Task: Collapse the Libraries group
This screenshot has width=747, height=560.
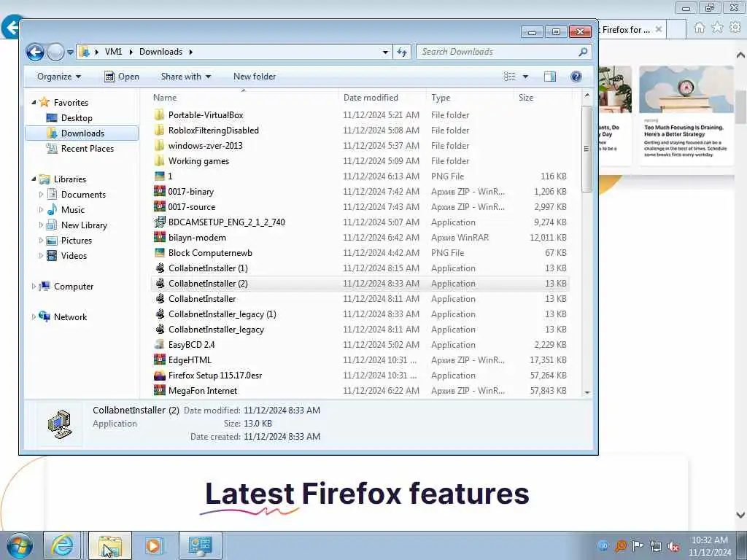Action: pos(34,179)
